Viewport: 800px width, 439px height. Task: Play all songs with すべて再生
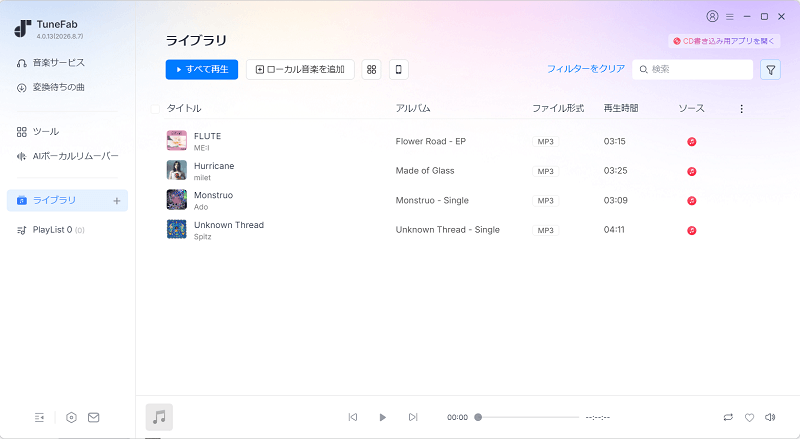pos(202,69)
